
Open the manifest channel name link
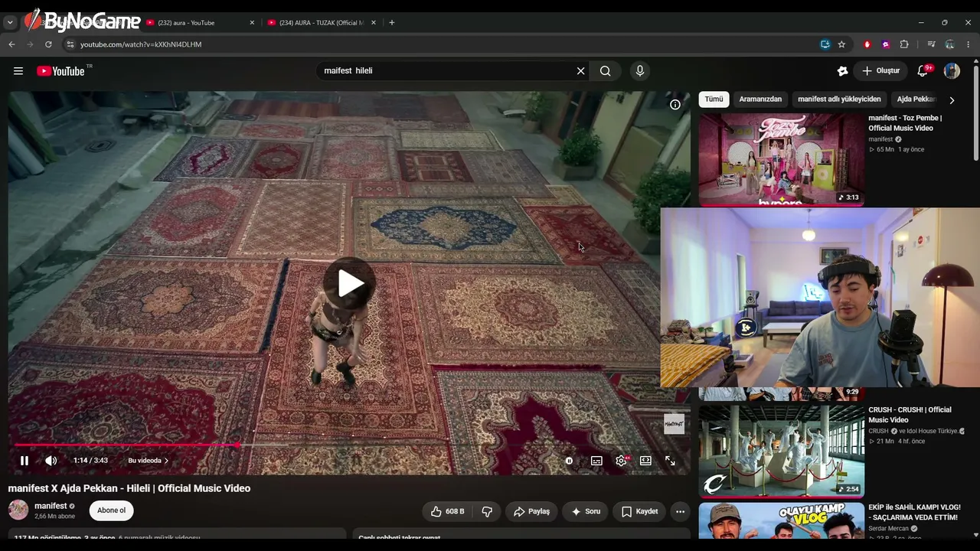click(x=51, y=506)
